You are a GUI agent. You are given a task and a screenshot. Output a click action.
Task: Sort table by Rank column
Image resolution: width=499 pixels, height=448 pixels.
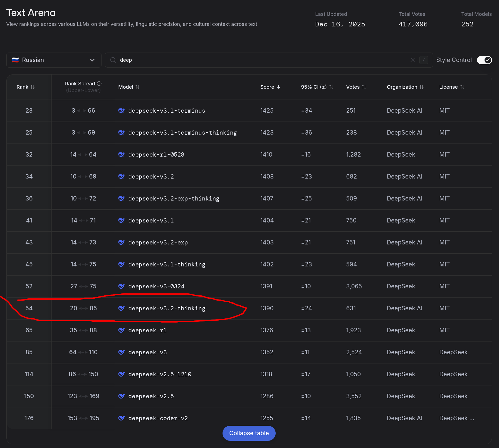click(26, 87)
